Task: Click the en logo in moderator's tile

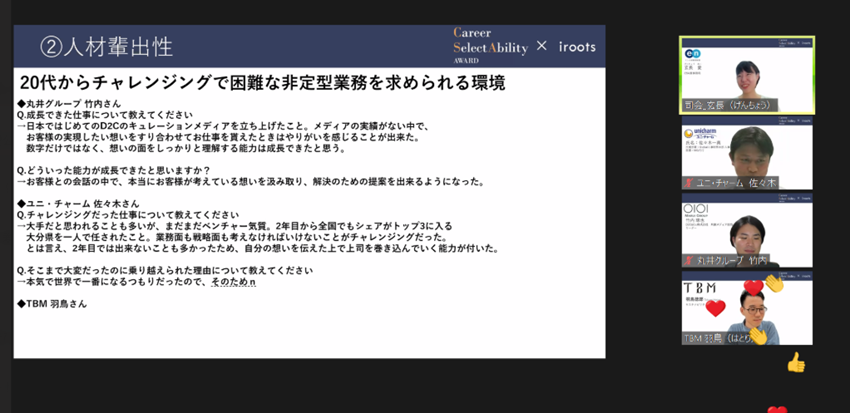Action: pyautogui.click(x=692, y=54)
